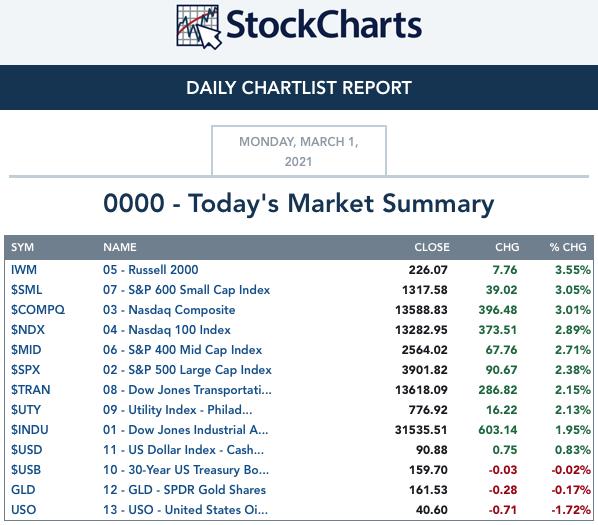Open 12 - GLD SPDR Gold Shares link
Screen dimensions: 598x525
coord(184,490)
